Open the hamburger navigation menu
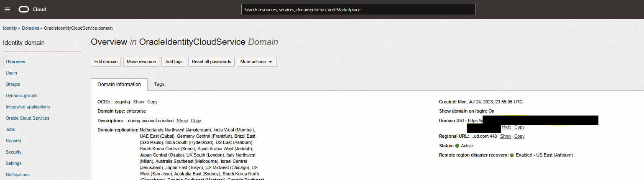 pyautogui.click(x=7, y=9)
